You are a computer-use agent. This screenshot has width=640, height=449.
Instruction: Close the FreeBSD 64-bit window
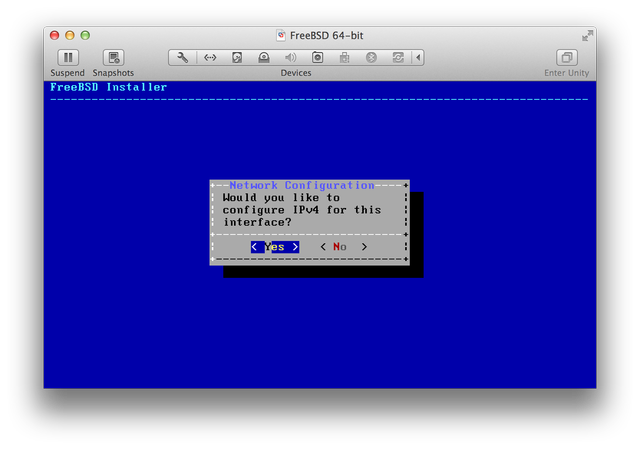54,36
